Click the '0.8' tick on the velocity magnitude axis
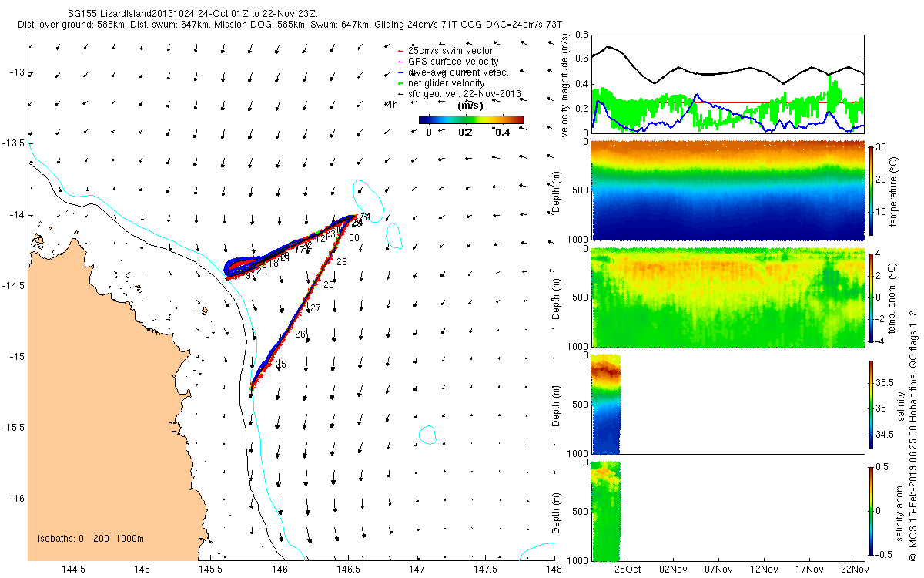Viewport: 924px width, 578px height. [581, 35]
